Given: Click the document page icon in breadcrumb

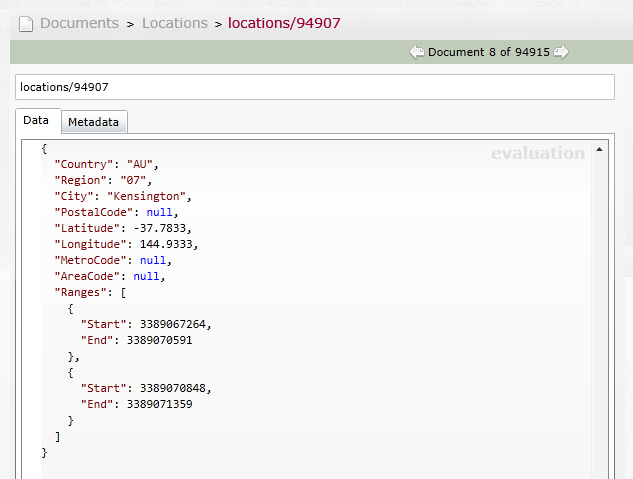Looking at the screenshot, I should coord(26,23).
